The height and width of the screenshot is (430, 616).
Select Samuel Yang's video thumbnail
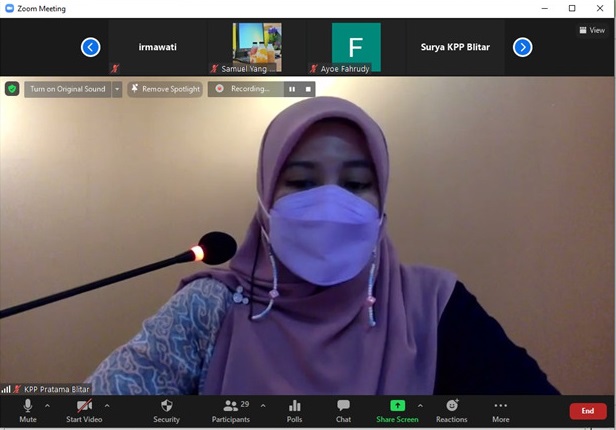pyautogui.click(x=257, y=47)
